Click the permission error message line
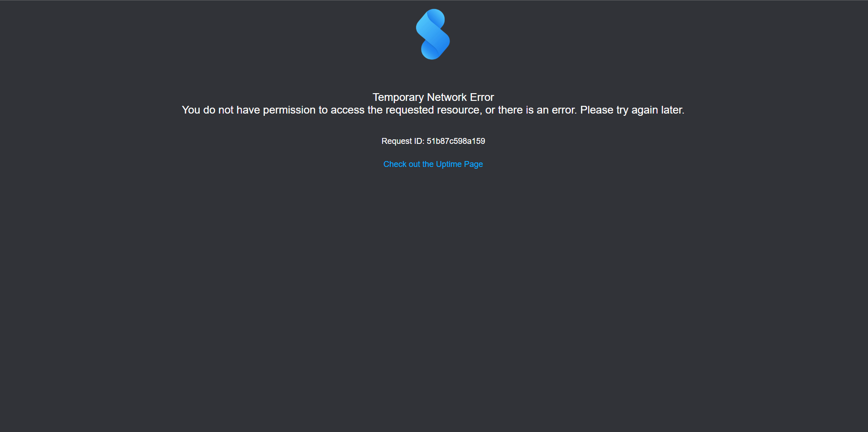Viewport: 868px width, 432px height. click(x=433, y=110)
